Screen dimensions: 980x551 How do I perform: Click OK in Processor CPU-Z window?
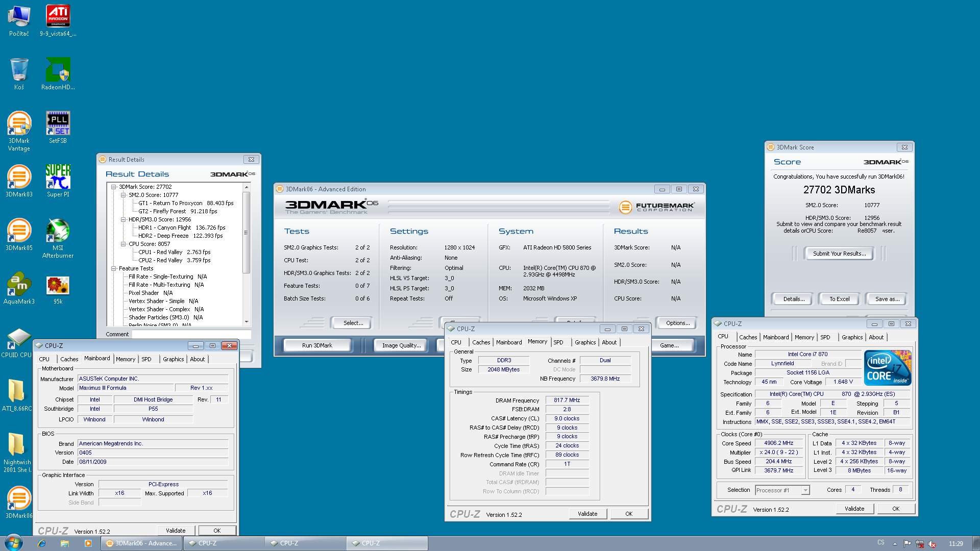click(x=896, y=509)
